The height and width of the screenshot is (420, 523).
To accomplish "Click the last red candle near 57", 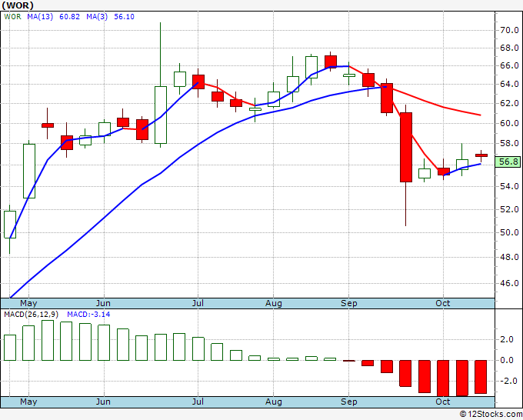I will (481, 155).
